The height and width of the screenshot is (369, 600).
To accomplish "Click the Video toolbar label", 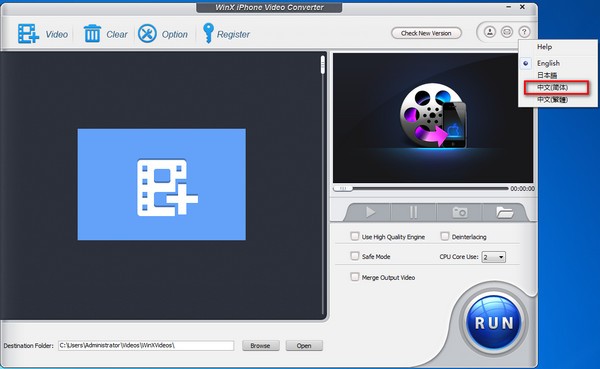I will (x=57, y=34).
